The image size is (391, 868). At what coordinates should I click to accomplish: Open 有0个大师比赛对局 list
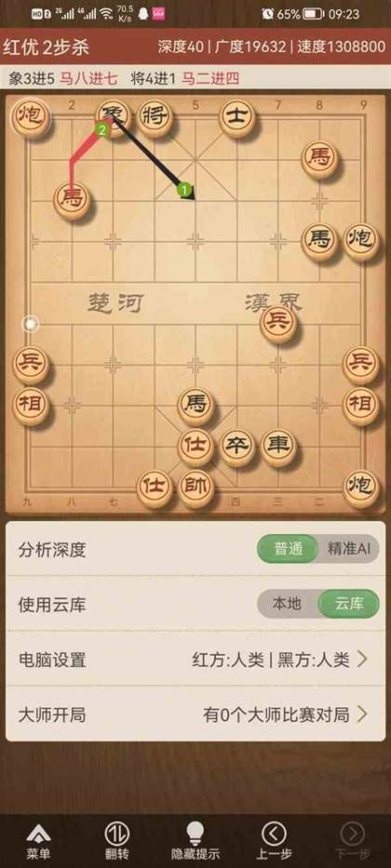(x=276, y=714)
